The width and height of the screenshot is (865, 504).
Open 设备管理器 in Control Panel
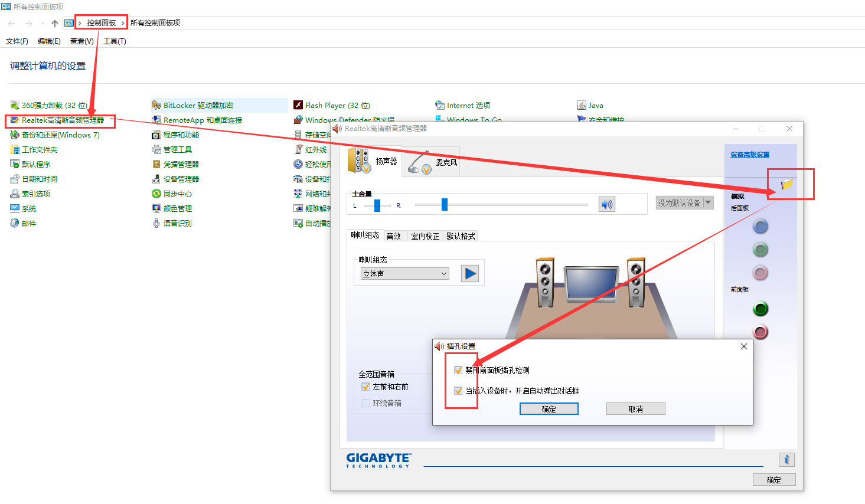[175, 179]
